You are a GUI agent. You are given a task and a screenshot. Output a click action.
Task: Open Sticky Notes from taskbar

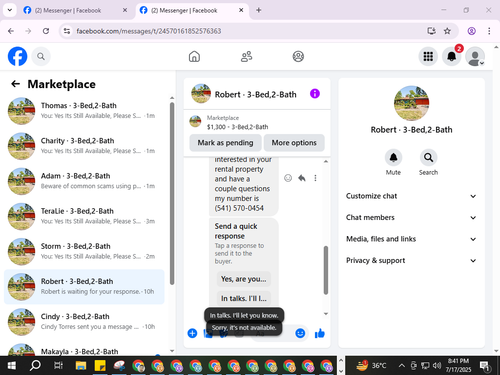[100, 366]
